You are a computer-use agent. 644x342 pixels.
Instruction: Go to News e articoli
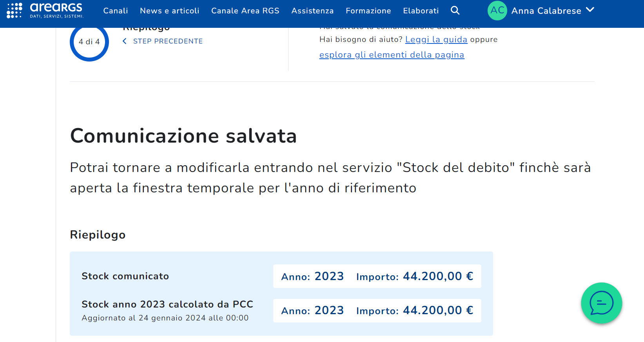click(170, 11)
